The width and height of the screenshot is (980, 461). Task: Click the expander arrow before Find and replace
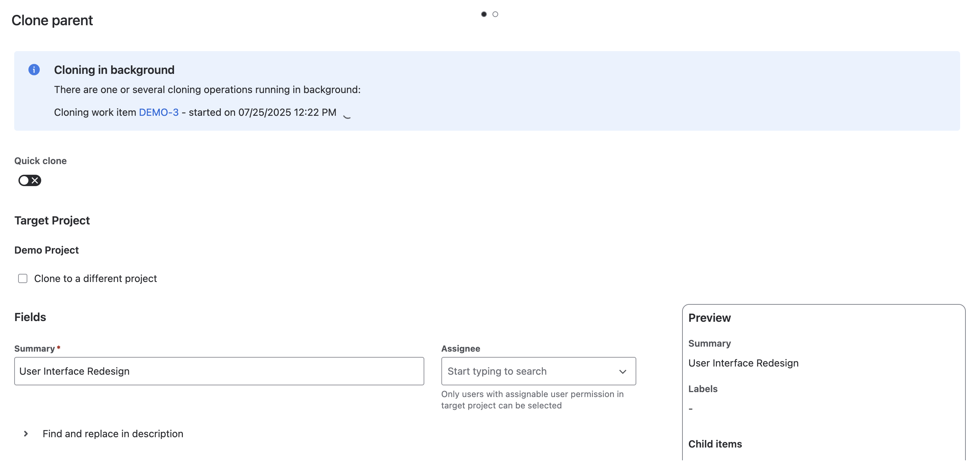(x=26, y=433)
